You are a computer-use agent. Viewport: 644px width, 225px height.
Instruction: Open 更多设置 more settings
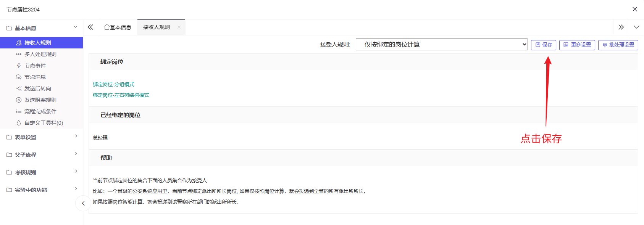pos(577,45)
